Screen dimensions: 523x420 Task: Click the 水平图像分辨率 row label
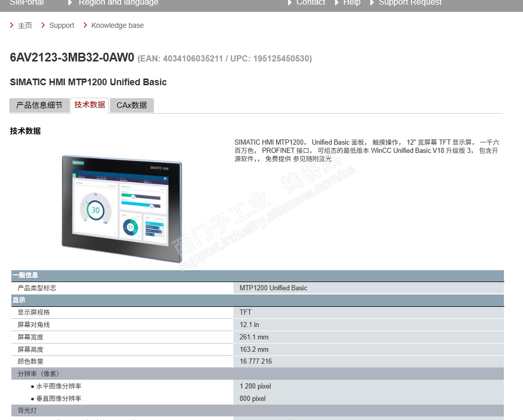(59, 386)
